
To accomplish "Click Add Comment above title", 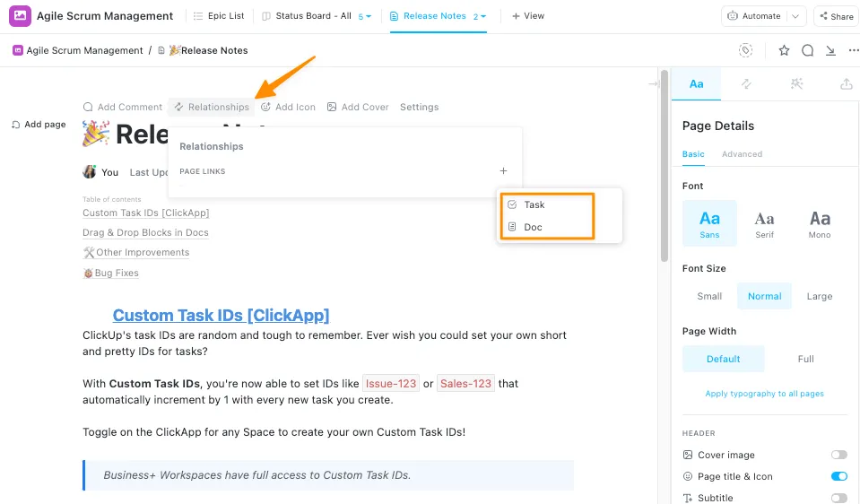I will [122, 107].
